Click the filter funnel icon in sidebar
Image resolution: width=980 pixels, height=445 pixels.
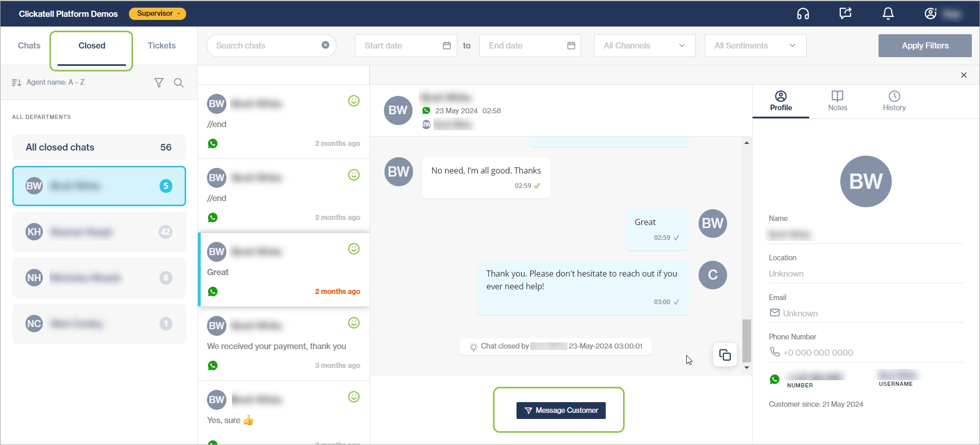[x=159, y=83]
